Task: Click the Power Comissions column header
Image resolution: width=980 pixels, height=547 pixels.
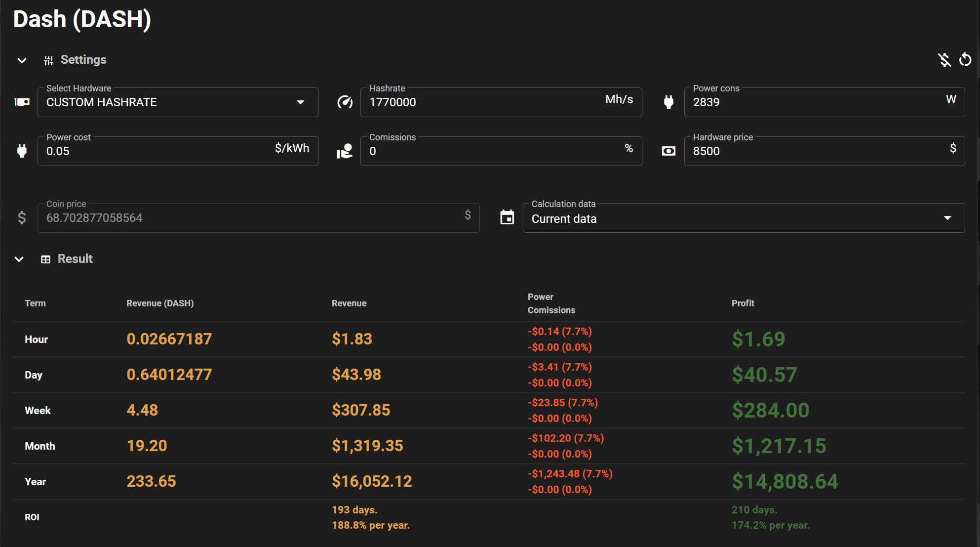Action: (551, 303)
